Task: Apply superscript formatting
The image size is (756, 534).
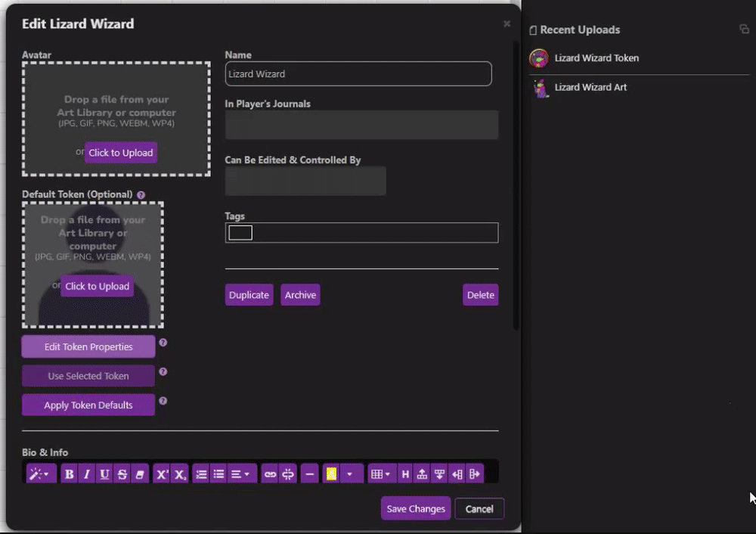Action: click(161, 474)
